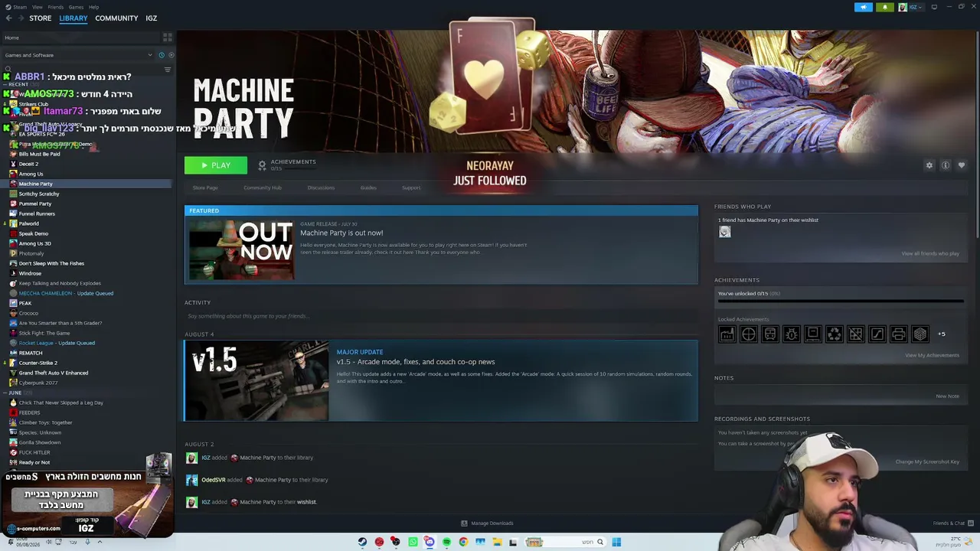Go forward with the right arrow
This screenshot has height=551, width=980.
point(21,18)
